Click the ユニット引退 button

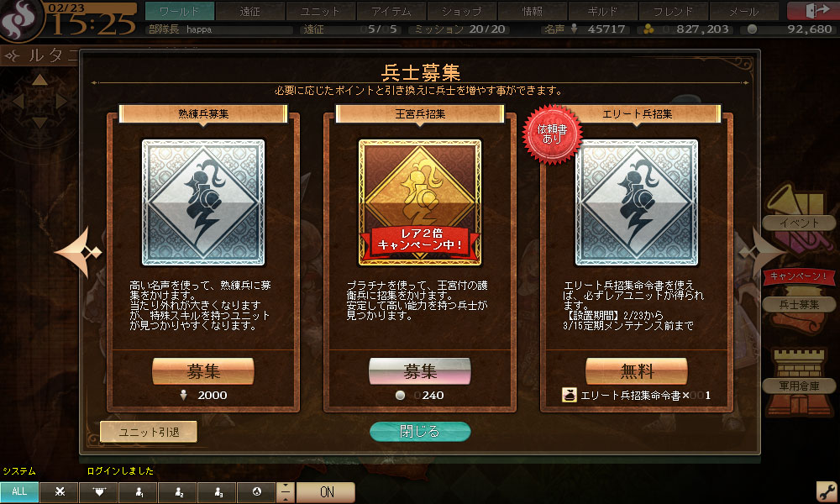149,432
